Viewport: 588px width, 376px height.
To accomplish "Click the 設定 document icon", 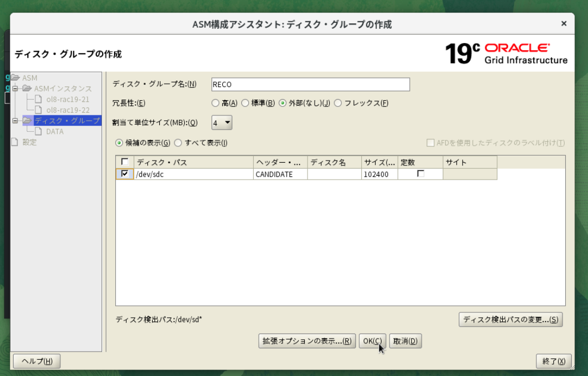I will [x=15, y=142].
